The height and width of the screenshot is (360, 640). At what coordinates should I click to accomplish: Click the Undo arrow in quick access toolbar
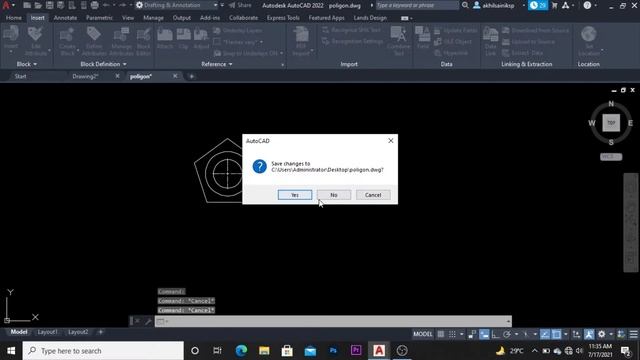point(106,5)
